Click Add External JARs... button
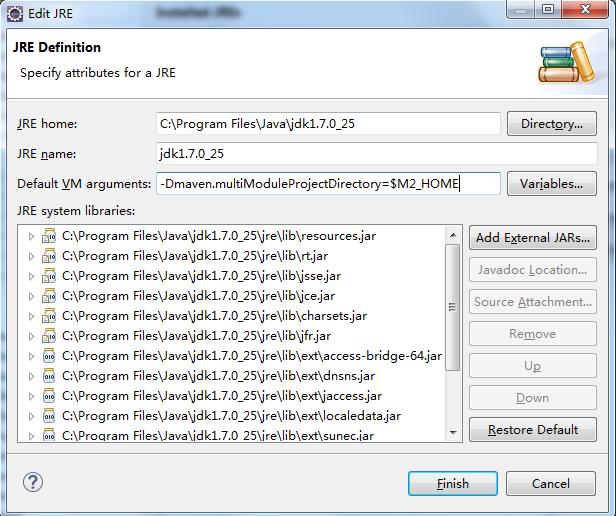The image size is (616, 516). (533, 238)
